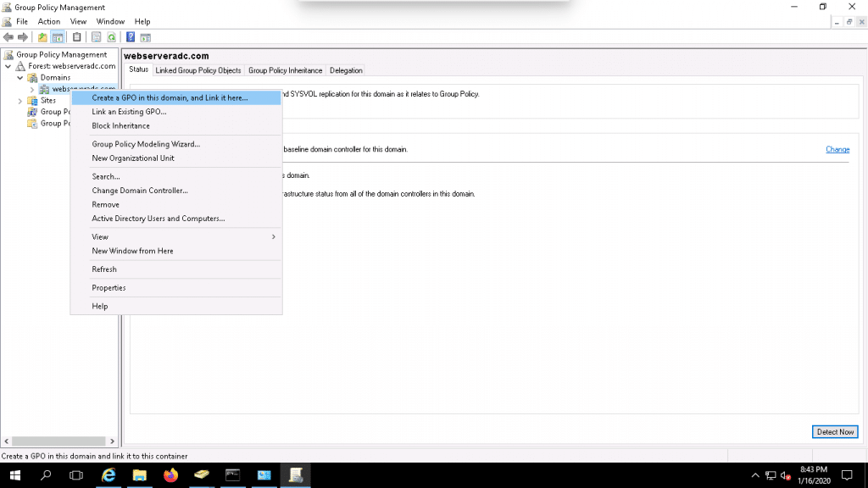Click the Change link

pos(837,149)
